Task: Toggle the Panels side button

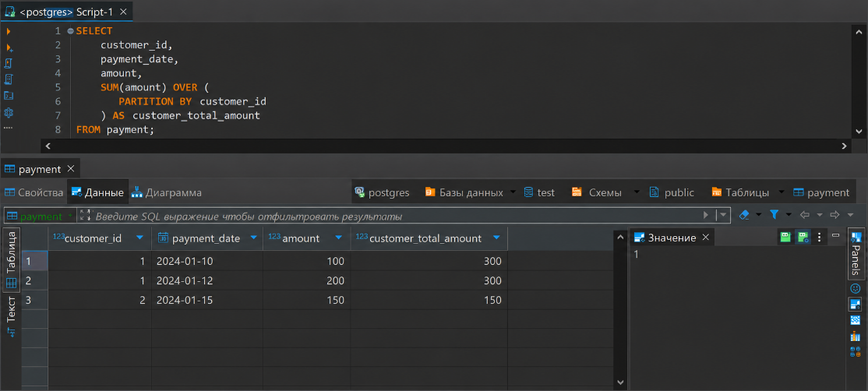Action: coord(856,252)
